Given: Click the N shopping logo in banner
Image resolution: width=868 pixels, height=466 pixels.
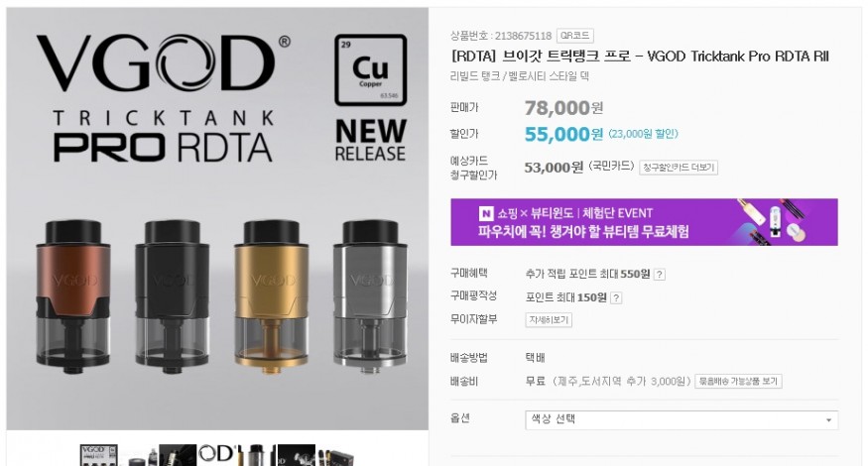Looking at the screenshot, I should pyautogui.click(x=486, y=213).
